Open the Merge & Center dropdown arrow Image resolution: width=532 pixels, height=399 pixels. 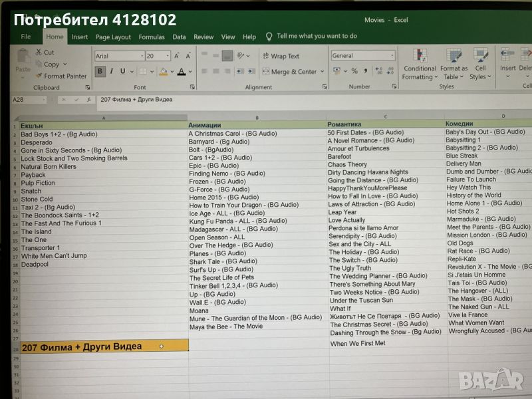click(323, 72)
